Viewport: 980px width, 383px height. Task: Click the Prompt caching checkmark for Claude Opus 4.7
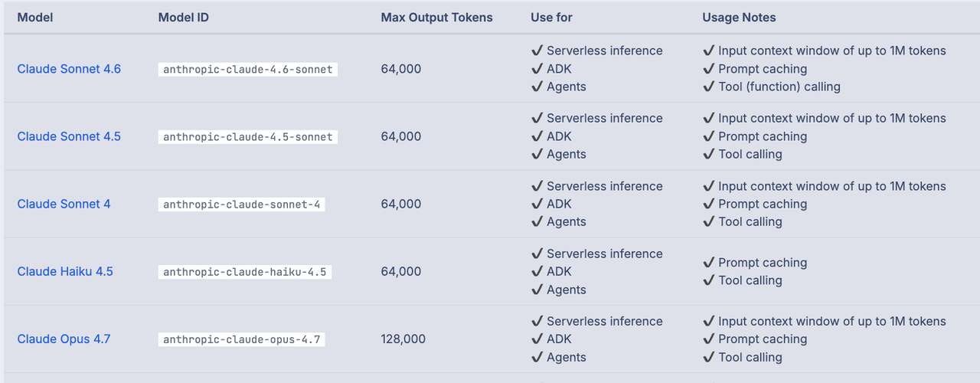708,339
